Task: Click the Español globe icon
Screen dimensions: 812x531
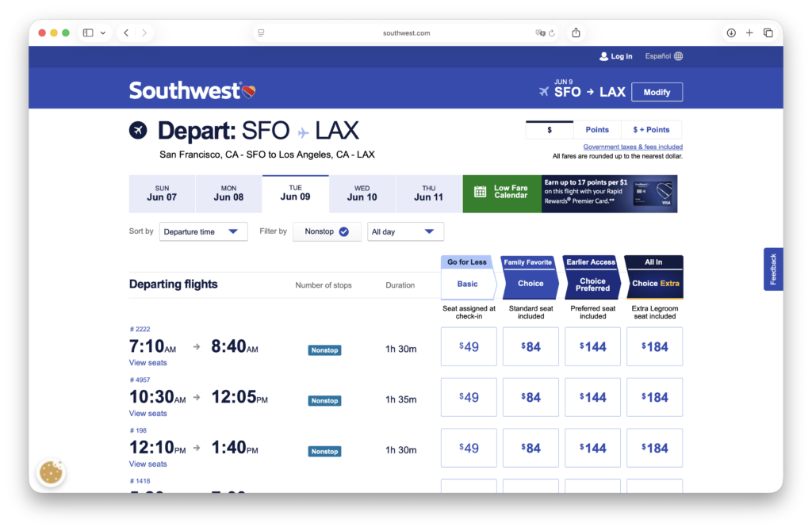Action: [678, 56]
